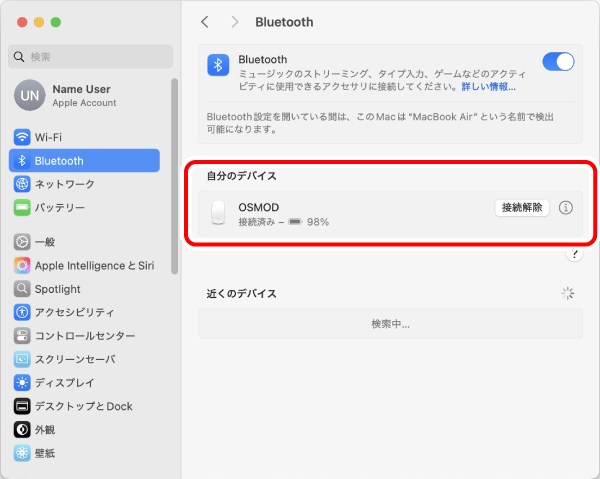600x479 pixels.
Task: Open the Name User Apple Account
Action: [80, 95]
